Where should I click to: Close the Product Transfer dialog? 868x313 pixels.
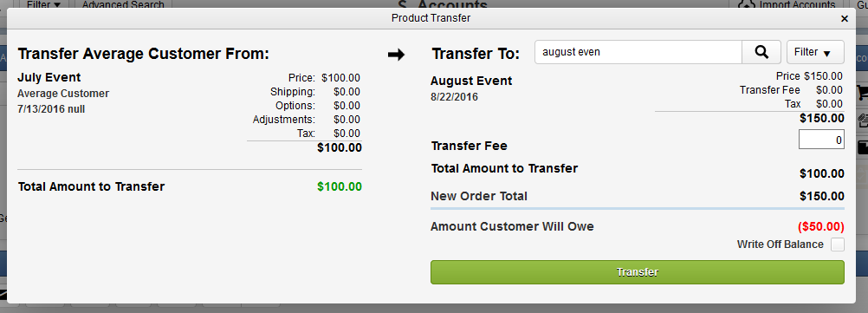[845, 18]
